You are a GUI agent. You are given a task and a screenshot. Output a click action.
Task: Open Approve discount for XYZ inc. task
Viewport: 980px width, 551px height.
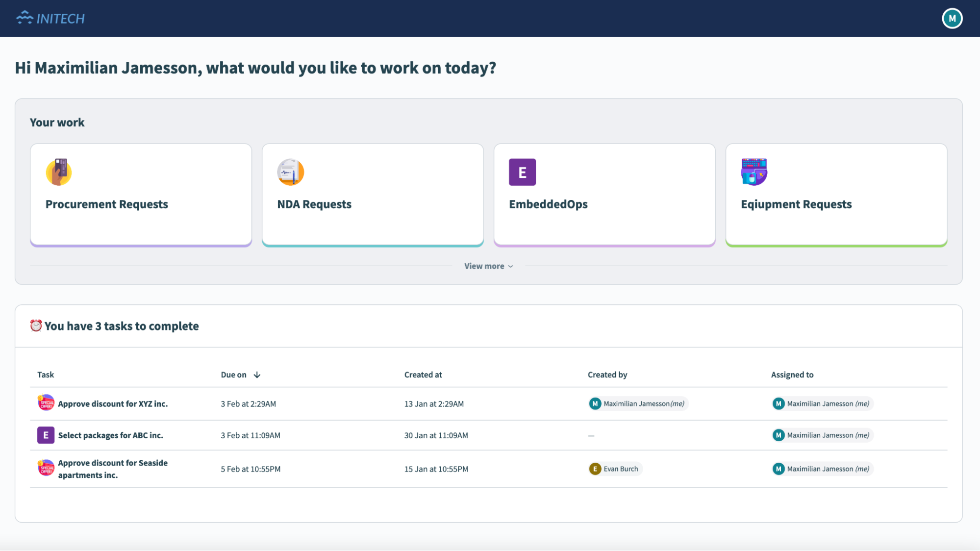113,404
